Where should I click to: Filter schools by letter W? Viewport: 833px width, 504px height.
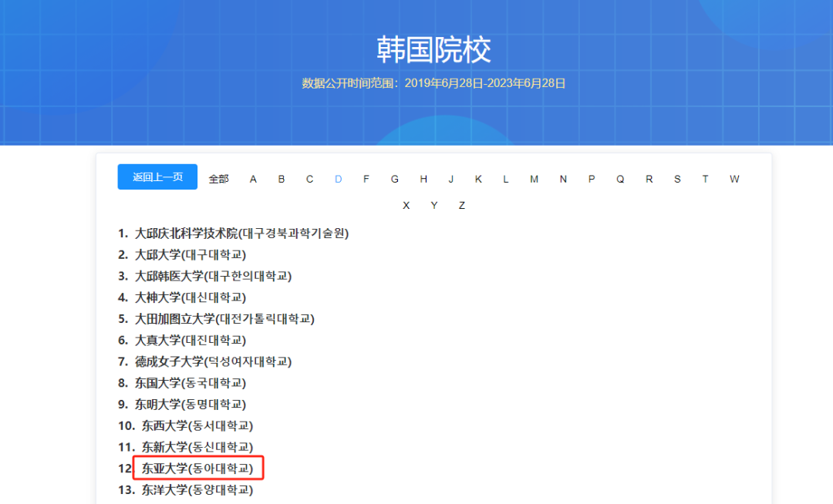point(734,180)
